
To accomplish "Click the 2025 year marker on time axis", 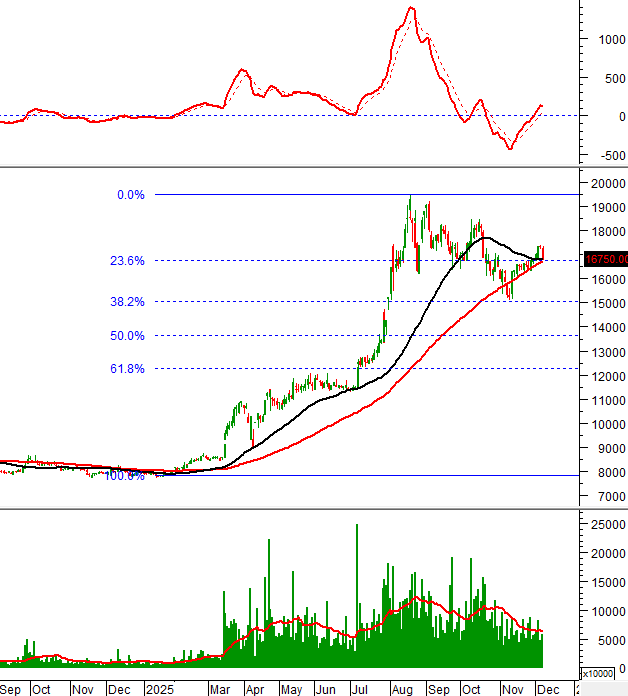I will pyautogui.click(x=159, y=689).
